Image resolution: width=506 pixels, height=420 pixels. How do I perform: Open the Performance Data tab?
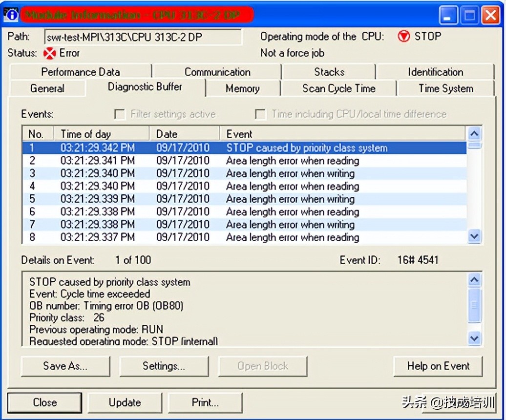pyautogui.click(x=80, y=72)
